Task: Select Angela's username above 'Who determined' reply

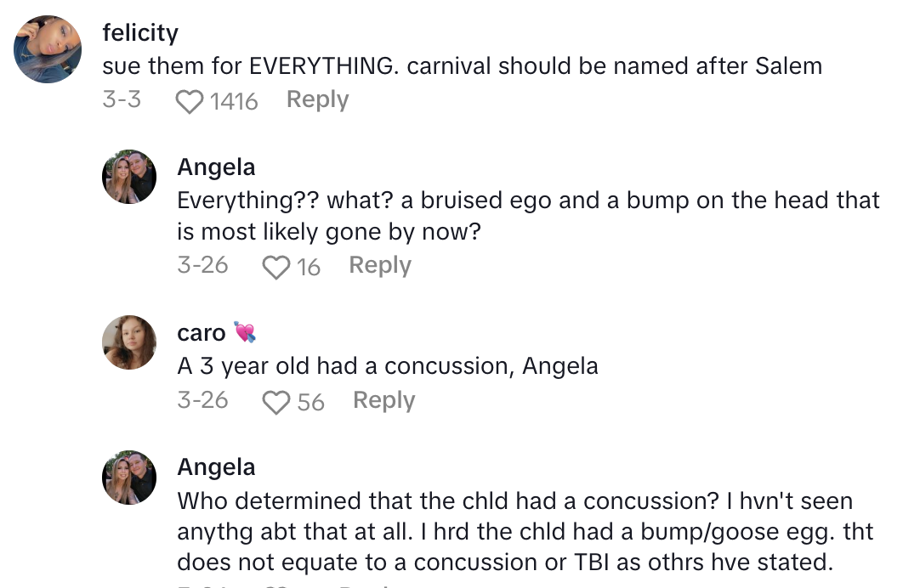Action: point(216,467)
